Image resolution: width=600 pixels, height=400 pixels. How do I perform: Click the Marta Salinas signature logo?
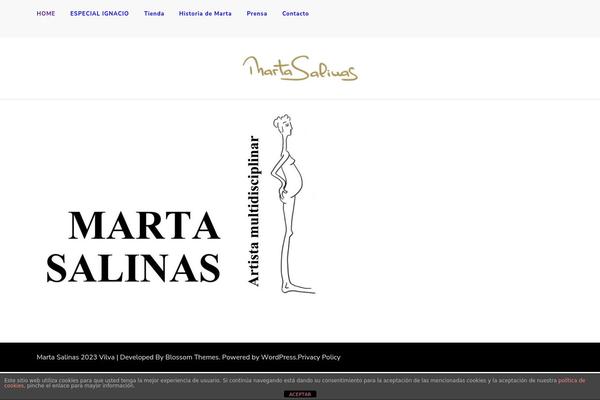coord(300,68)
